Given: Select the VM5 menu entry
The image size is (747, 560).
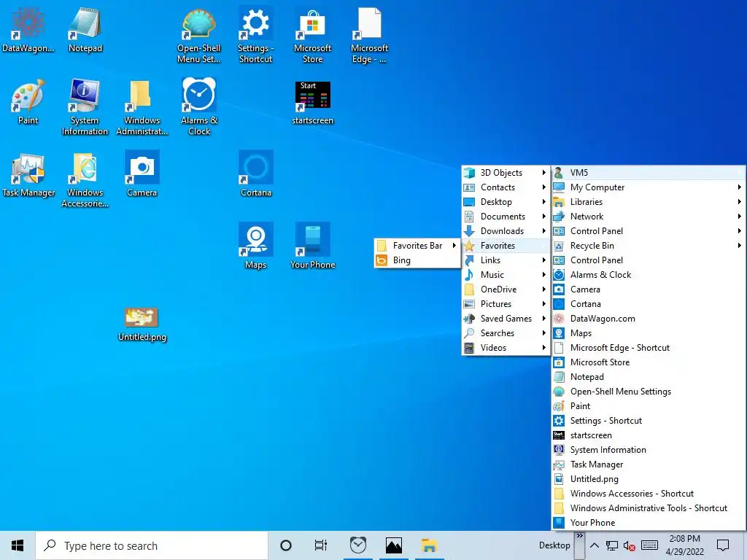Looking at the screenshot, I should tap(649, 172).
